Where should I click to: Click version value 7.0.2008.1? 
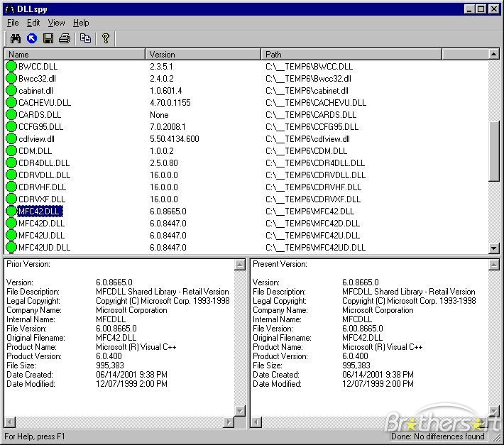[168, 127]
